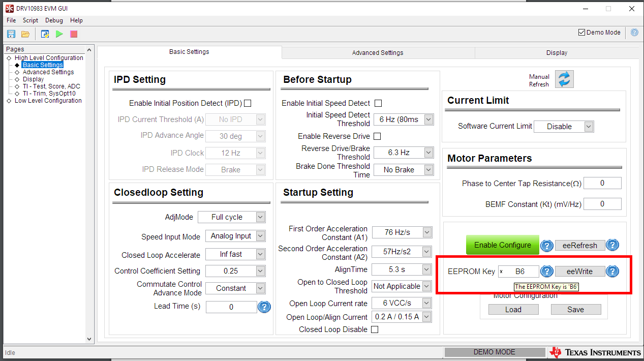Open the Script menu
Image resolution: width=644 pixels, height=361 pixels.
30,20
